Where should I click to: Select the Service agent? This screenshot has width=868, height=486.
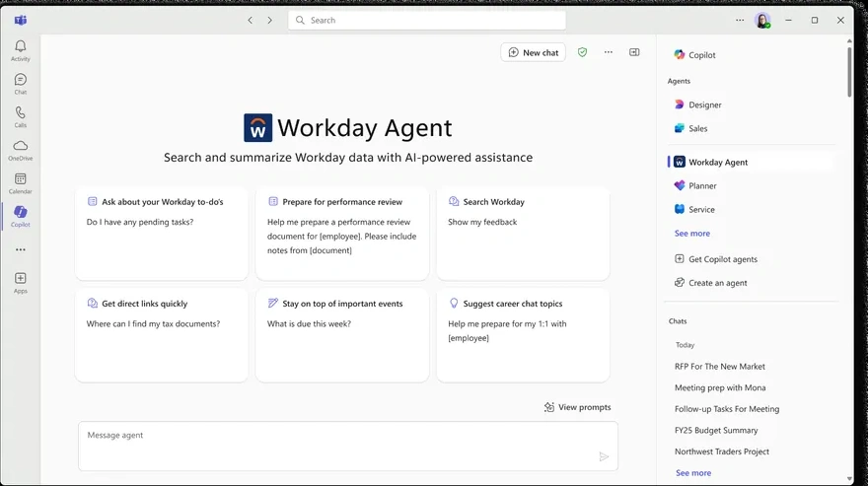[x=694, y=210]
